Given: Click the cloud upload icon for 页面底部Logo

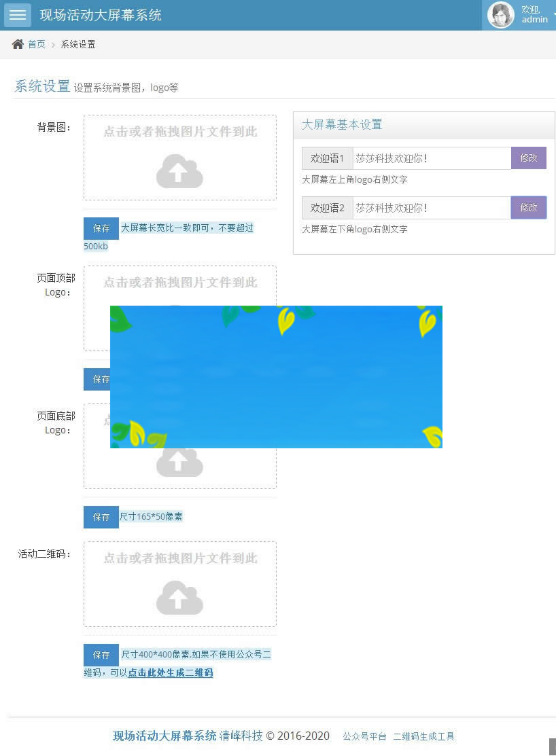Looking at the screenshot, I should point(179,463).
